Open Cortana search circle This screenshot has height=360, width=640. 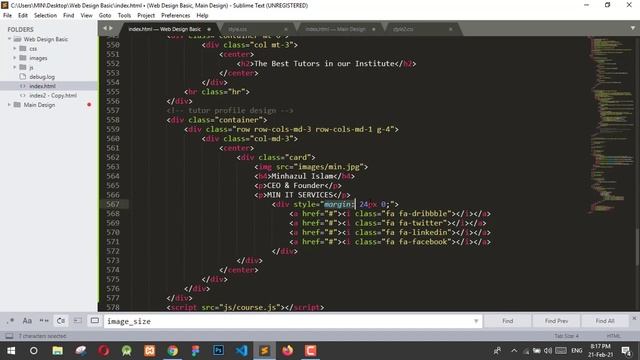coord(34,351)
